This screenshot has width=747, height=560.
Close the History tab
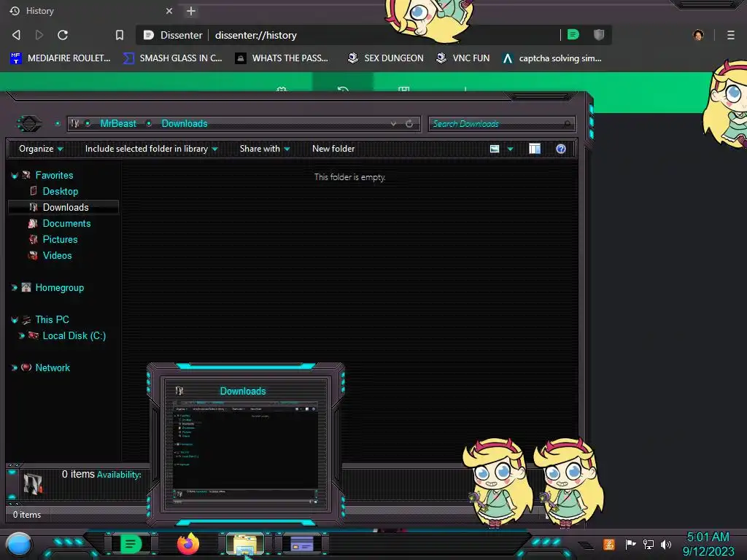[x=169, y=10]
